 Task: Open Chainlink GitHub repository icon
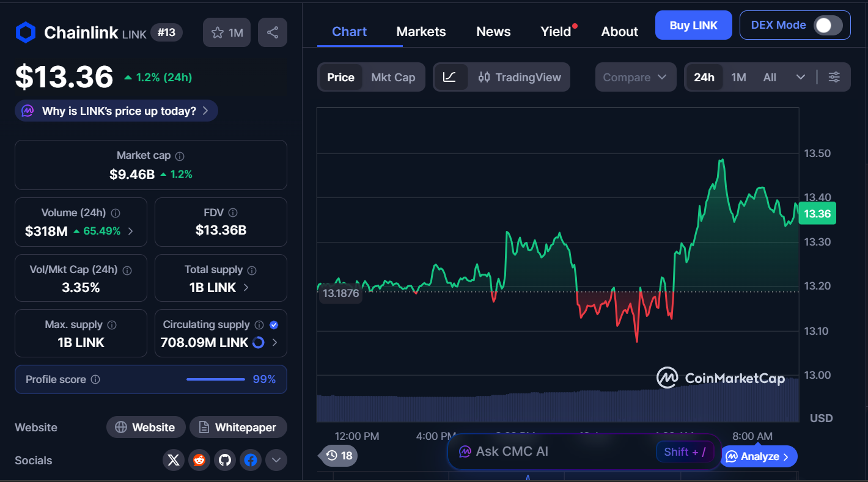(225, 460)
